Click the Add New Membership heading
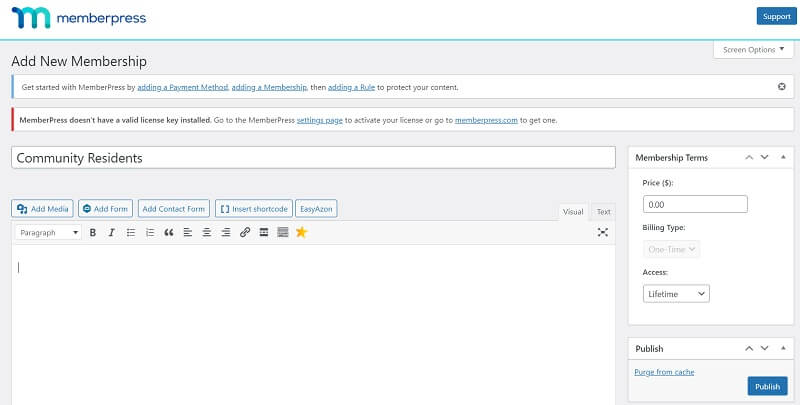The image size is (800, 405). [x=79, y=61]
